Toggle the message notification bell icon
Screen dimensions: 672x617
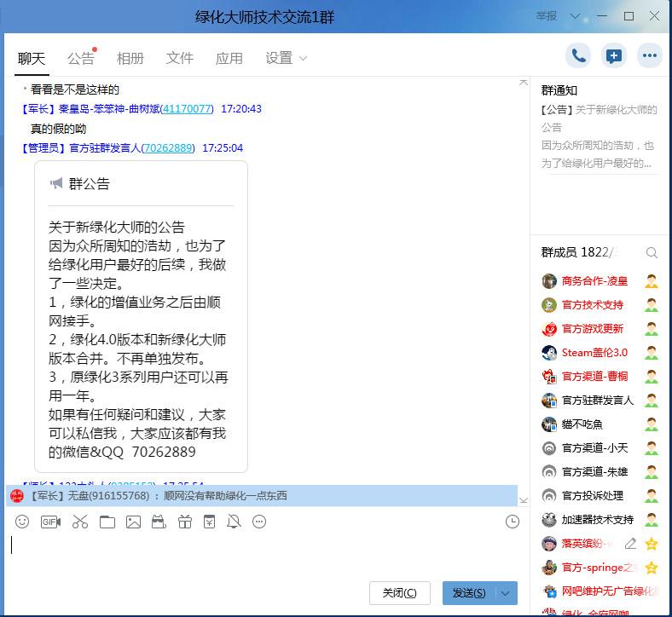coord(234,522)
